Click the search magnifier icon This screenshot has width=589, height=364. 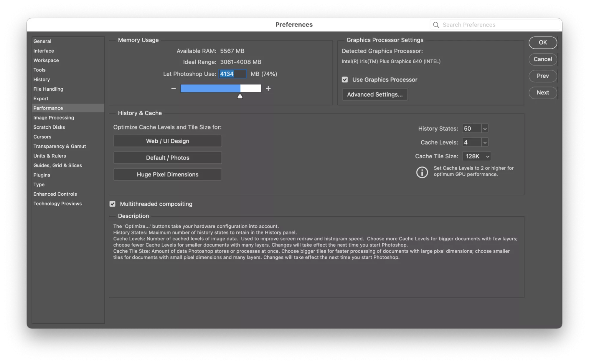click(x=436, y=25)
